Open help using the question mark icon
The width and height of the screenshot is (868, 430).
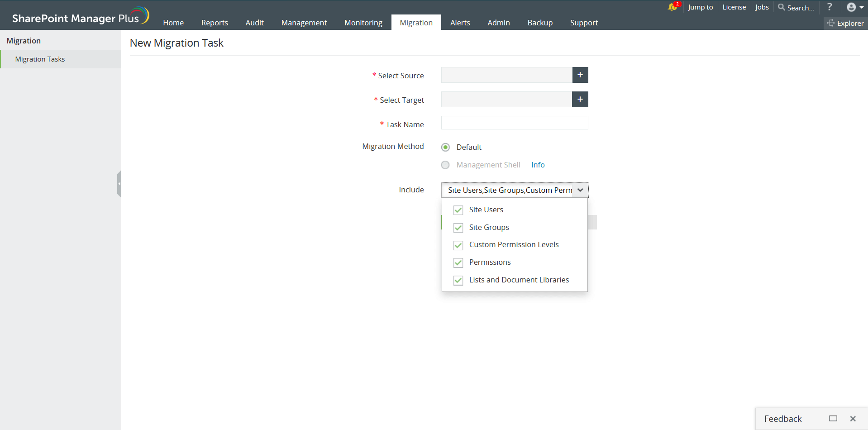(830, 7)
